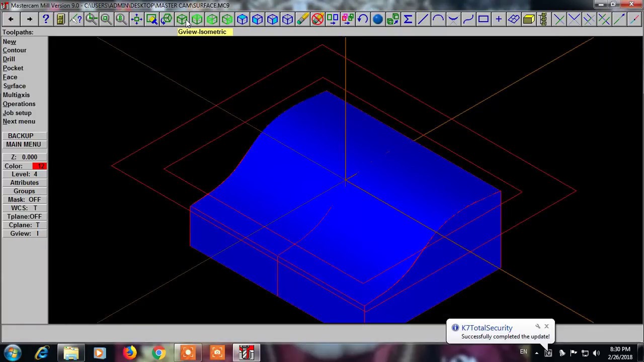The image size is (644, 362).
Task: Click the Level: 4 setting
Action: pos(24,174)
